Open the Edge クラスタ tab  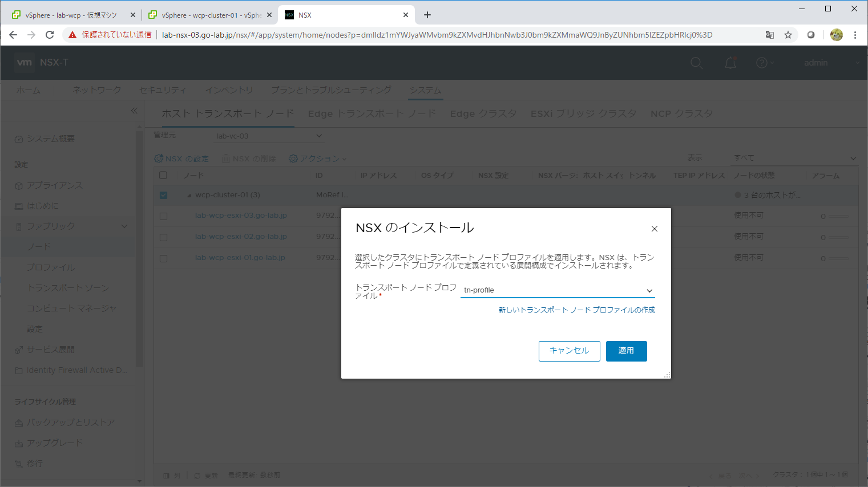483,113
